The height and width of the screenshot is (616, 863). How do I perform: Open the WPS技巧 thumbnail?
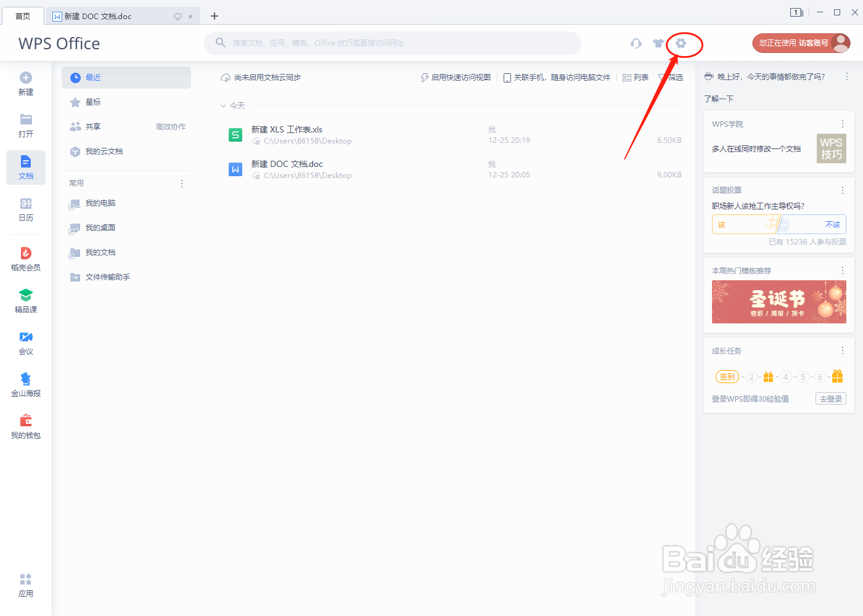point(832,148)
